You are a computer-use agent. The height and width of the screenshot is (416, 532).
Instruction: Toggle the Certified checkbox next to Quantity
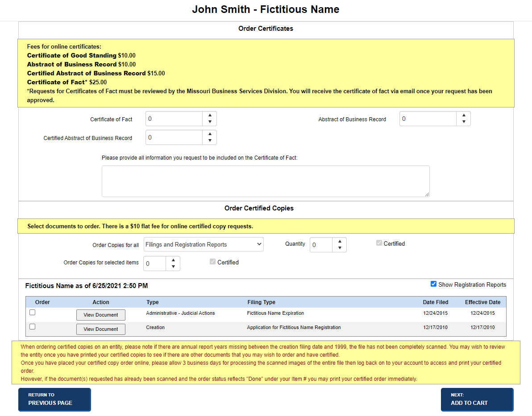pos(379,243)
